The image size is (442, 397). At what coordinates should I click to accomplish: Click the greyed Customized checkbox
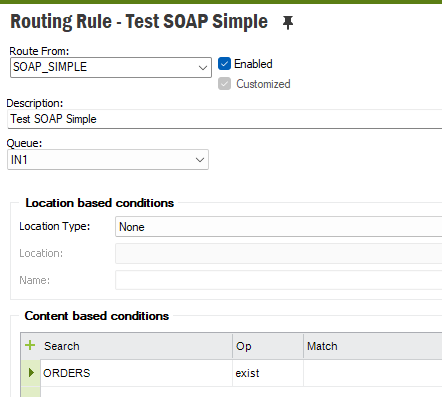click(x=224, y=84)
